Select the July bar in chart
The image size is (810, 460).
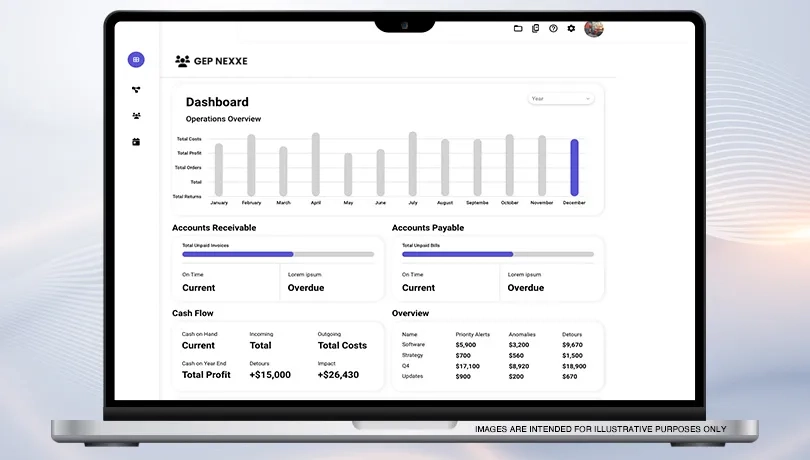pyautogui.click(x=412, y=164)
